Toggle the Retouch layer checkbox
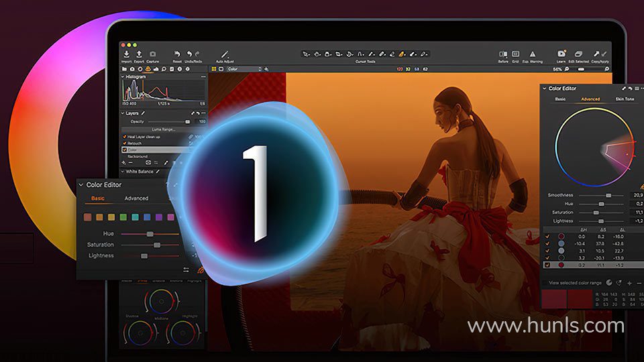This screenshot has width=644, height=362. [123, 143]
